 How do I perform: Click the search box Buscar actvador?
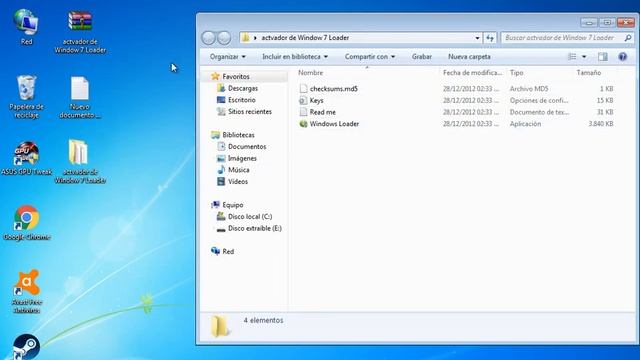tap(560, 38)
